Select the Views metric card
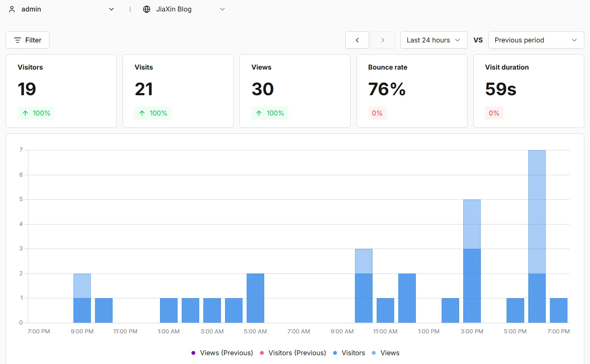The image size is (590, 364). pyautogui.click(x=295, y=91)
